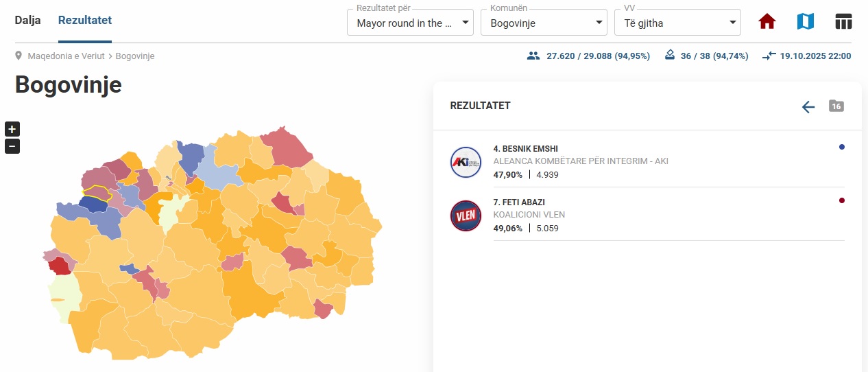Click the Maqedonia e Veriut breadcrumb link

coord(67,56)
